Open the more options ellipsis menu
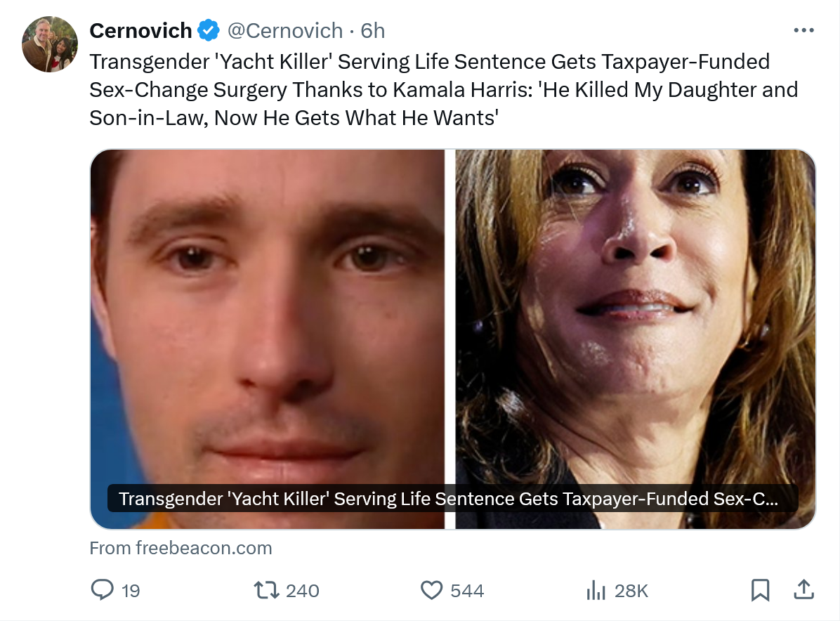Screen dimensions: 840x621 tap(803, 31)
